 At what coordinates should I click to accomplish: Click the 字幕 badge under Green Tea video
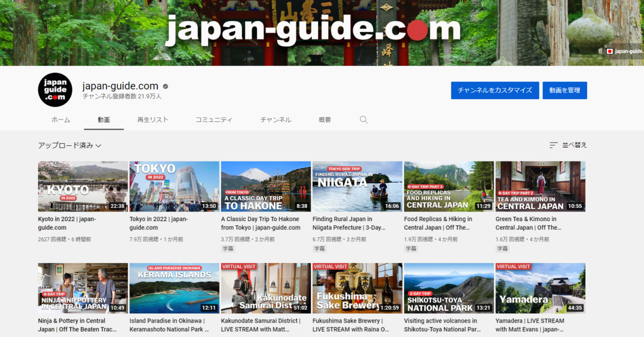pos(502,249)
